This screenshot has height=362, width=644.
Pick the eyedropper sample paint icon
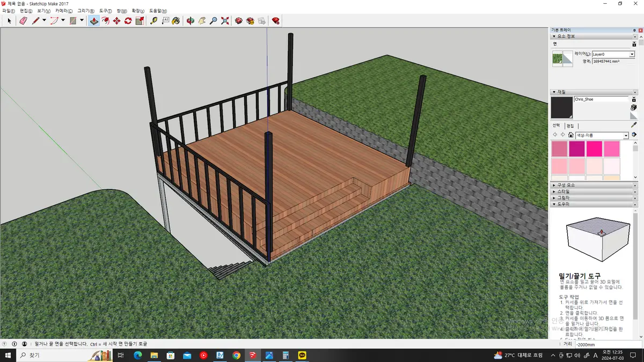pos(634,125)
